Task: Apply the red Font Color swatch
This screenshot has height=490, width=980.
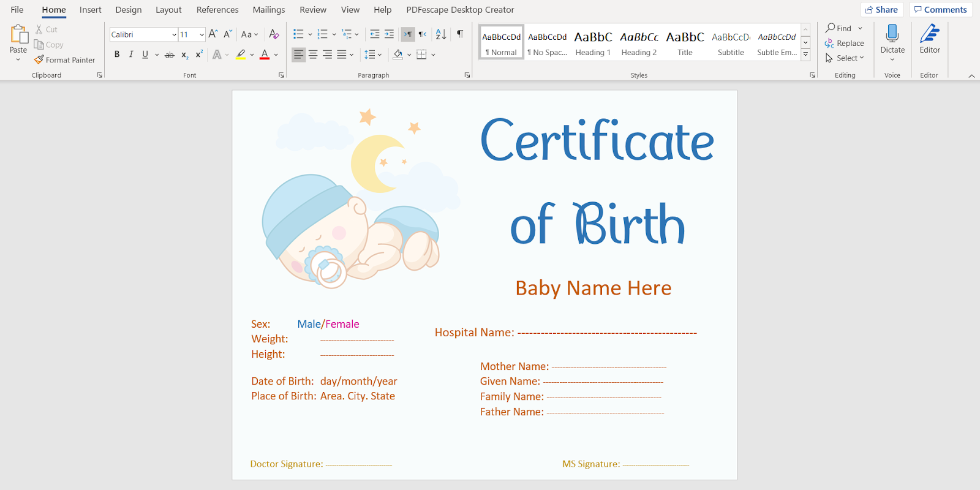Action: [x=265, y=55]
